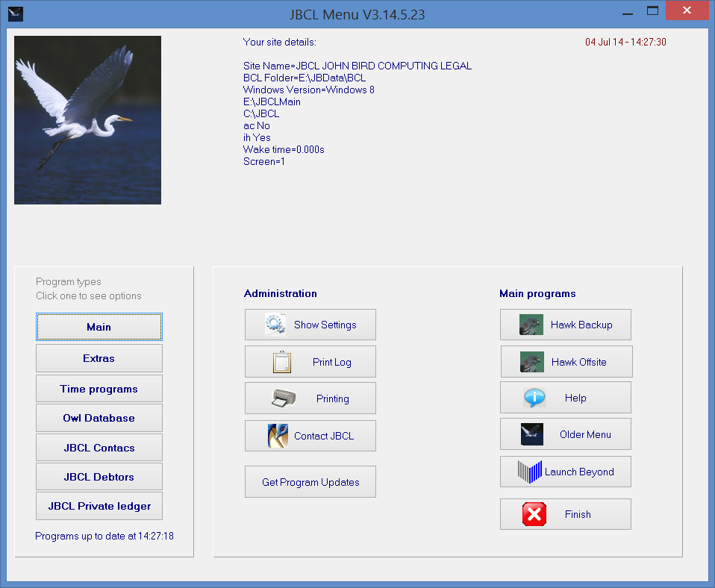The image size is (715, 588).
Task: Select the Main program type
Action: tap(99, 327)
